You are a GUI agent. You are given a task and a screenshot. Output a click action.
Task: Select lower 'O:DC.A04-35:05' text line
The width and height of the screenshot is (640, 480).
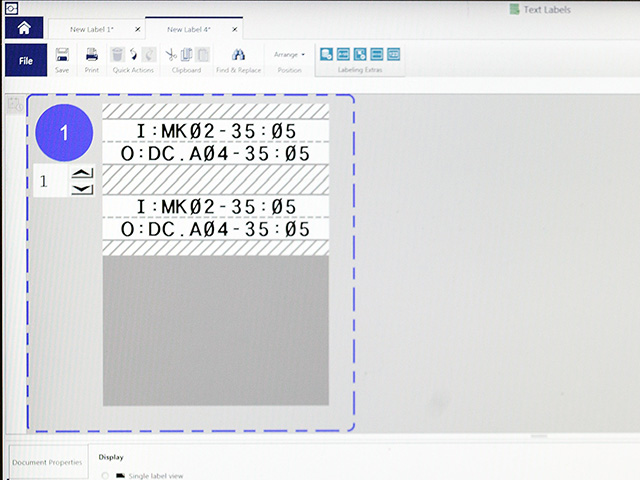point(216,229)
